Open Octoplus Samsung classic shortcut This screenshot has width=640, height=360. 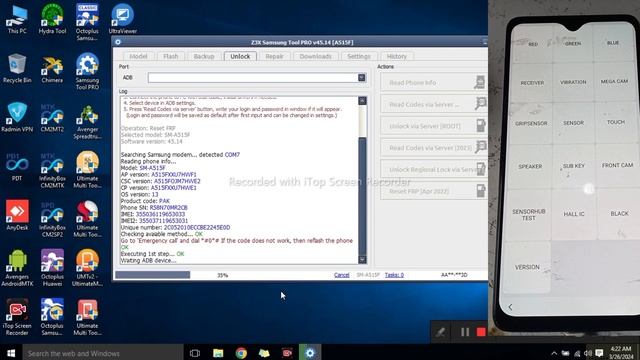click(x=87, y=22)
